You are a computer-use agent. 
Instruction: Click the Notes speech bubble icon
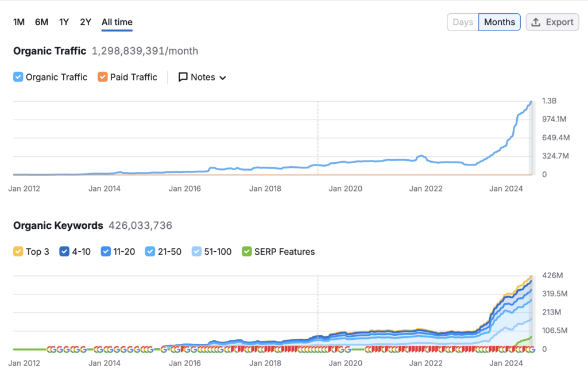(183, 77)
